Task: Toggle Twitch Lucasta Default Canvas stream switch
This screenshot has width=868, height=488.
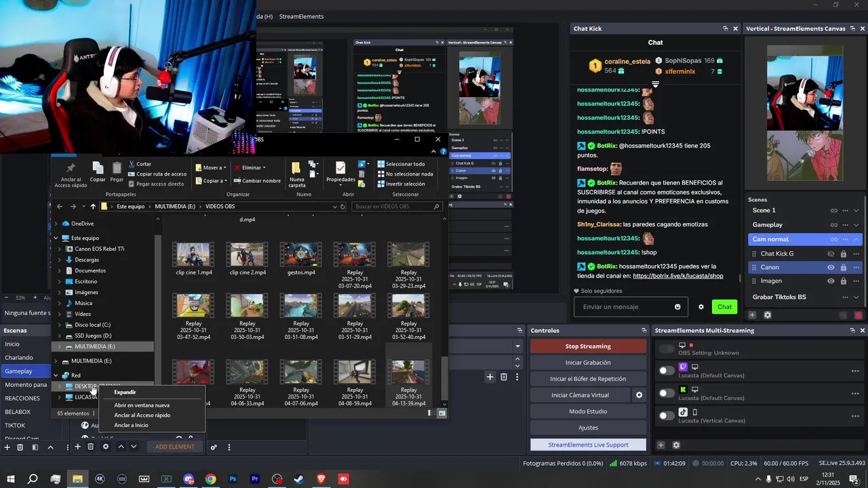Action: tap(667, 371)
